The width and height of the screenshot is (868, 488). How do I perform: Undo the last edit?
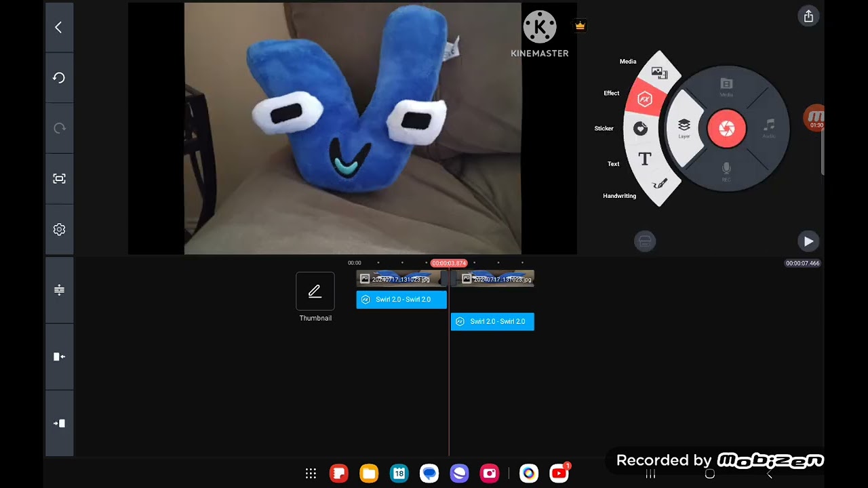[59, 78]
